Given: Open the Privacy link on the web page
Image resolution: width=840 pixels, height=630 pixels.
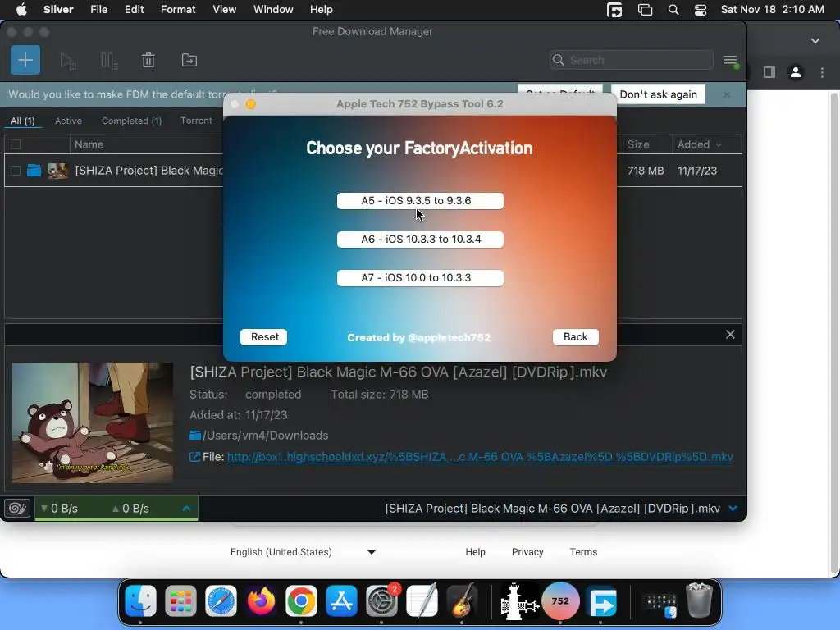Looking at the screenshot, I should 527,552.
